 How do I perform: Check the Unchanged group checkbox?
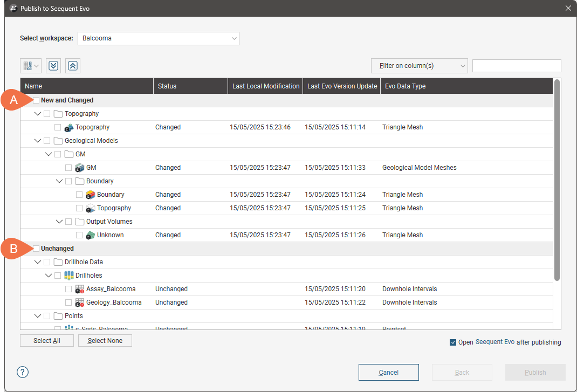click(x=36, y=249)
